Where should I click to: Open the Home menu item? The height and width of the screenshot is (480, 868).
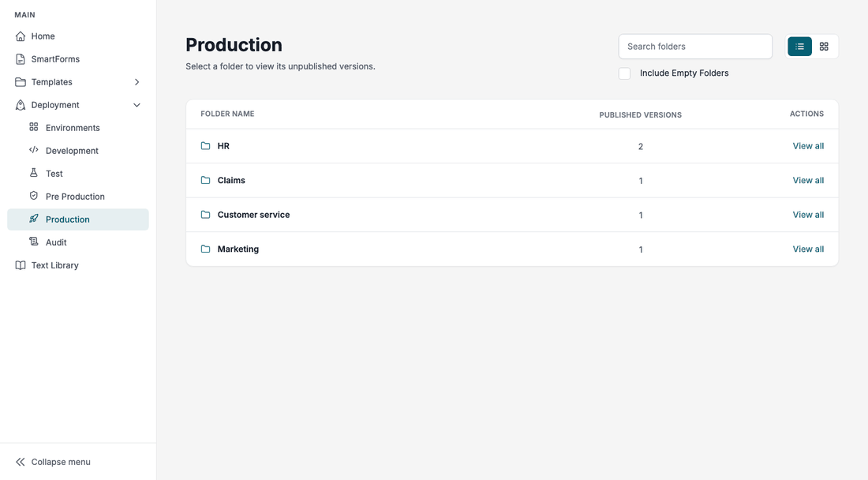(78, 36)
